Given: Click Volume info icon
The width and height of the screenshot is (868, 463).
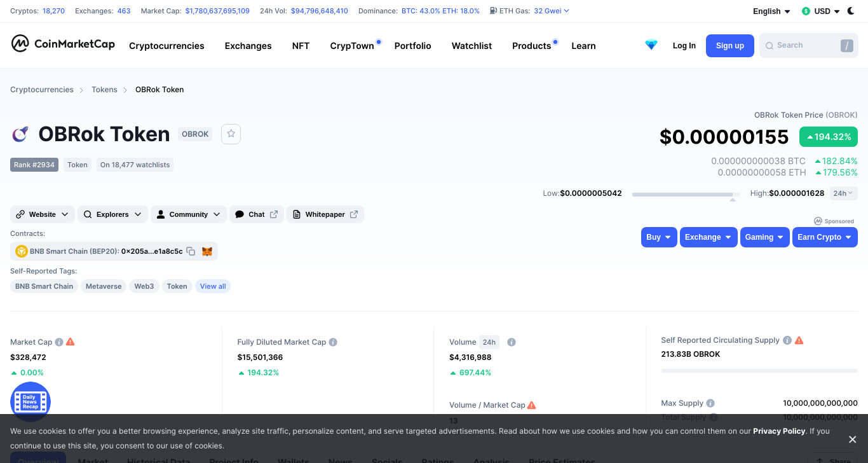Looking at the screenshot, I should tap(512, 342).
